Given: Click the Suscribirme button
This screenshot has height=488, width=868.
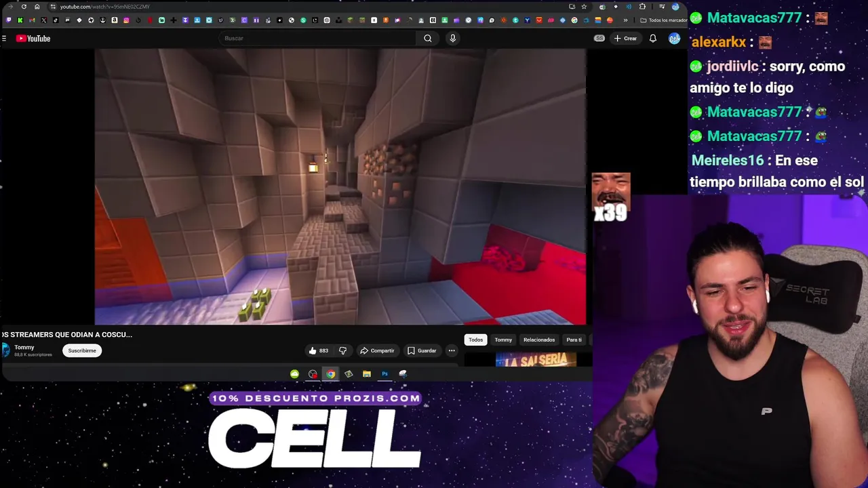Looking at the screenshot, I should pyautogui.click(x=82, y=350).
